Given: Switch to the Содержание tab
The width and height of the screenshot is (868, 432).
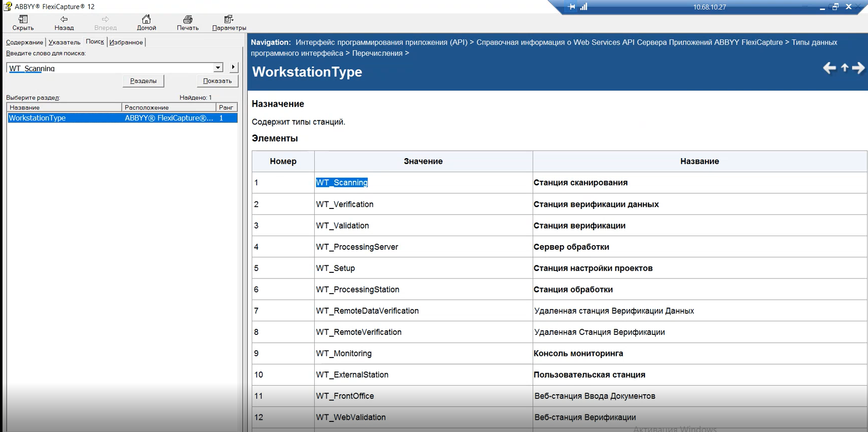Looking at the screenshot, I should pos(25,42).
